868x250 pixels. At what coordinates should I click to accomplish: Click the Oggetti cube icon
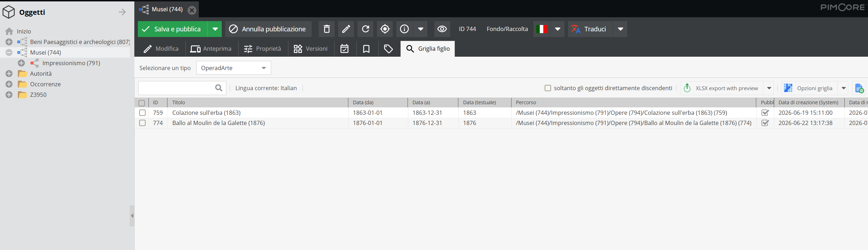pos(8,12)
